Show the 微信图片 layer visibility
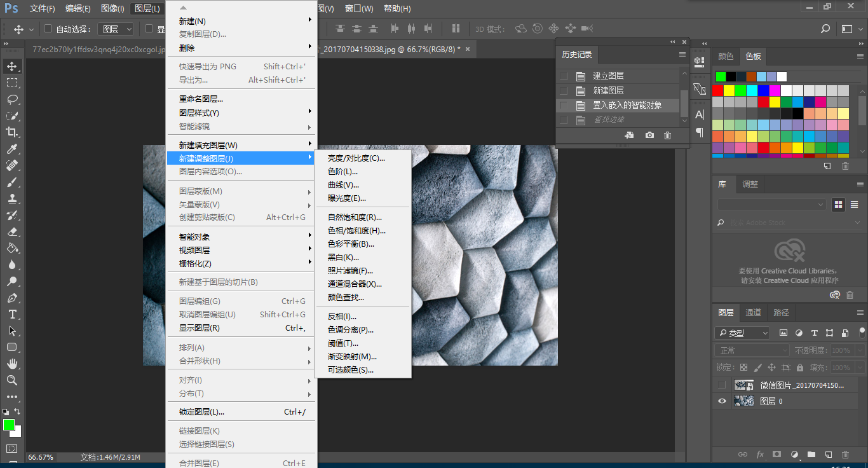The image size is (868, 468). (722, 385)
